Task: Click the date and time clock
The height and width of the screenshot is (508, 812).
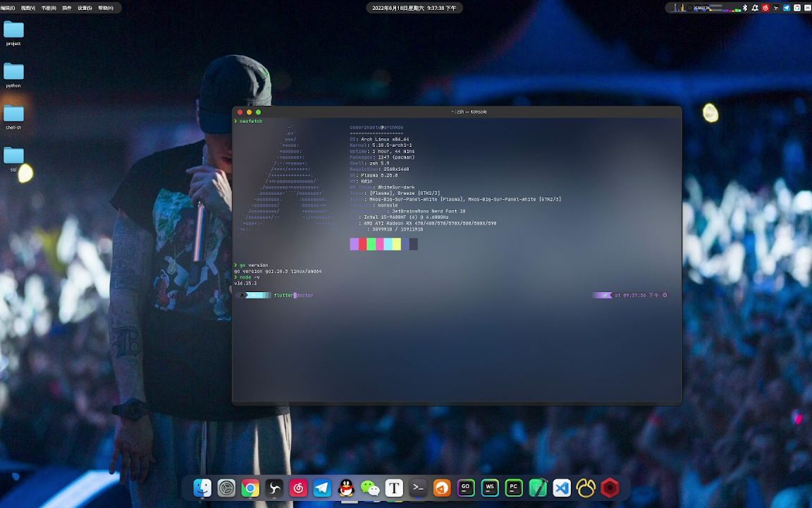Action: pyautogui.click(x=414, y=8)
